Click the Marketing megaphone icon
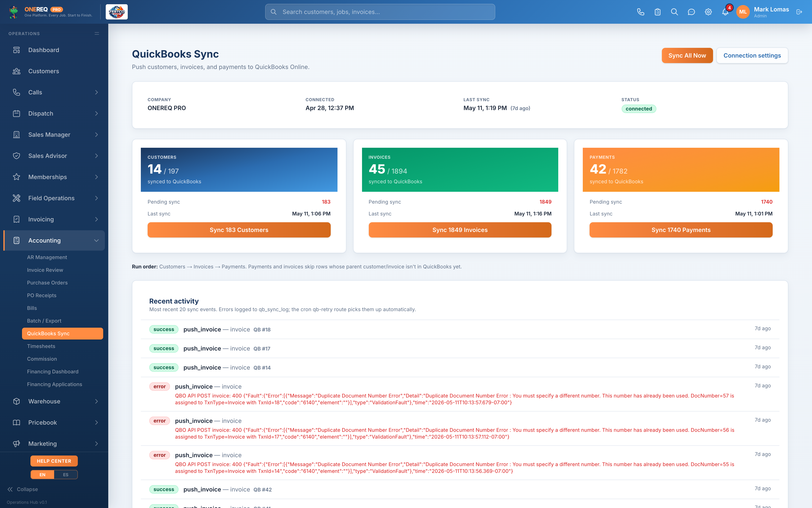This screenshot has width=812, height=508. tap(16, 444)
